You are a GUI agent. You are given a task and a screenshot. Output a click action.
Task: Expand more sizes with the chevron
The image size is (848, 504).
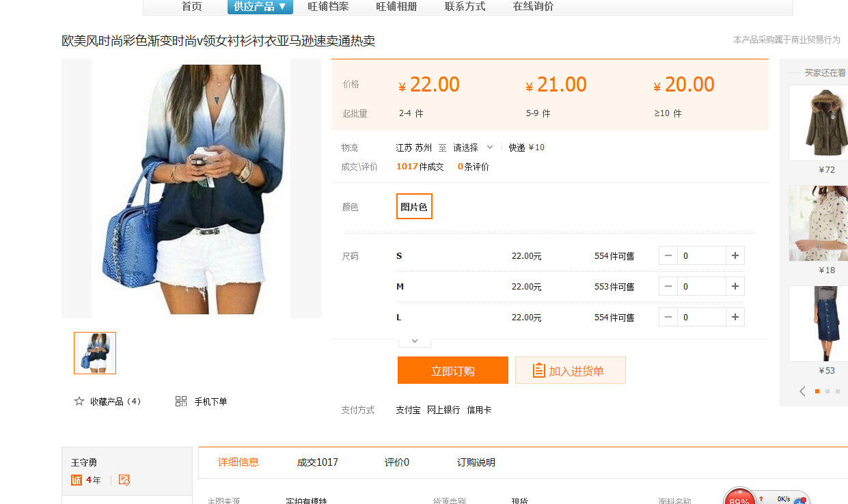(x=414, y=341)
